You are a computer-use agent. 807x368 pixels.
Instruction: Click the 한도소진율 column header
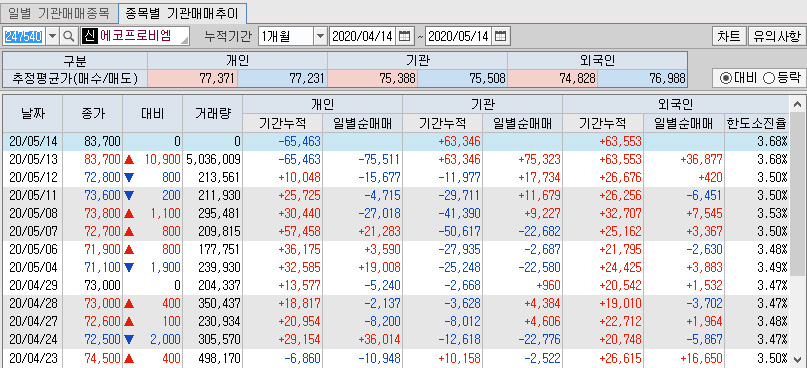point(757,124)
